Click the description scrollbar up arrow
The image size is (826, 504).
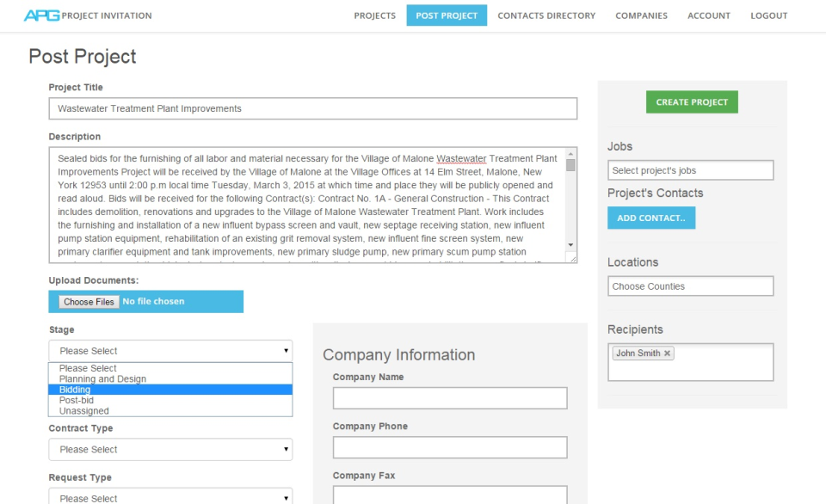point(570,154)
